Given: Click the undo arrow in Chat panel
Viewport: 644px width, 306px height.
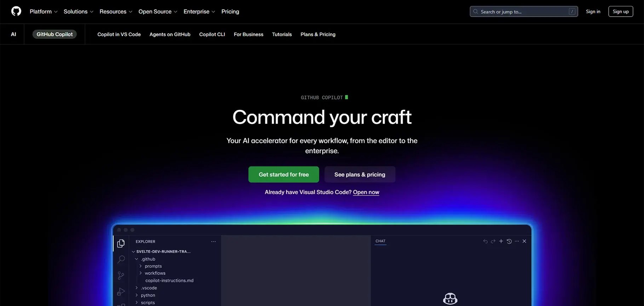Looking at the screenshot, I should 485,241.
